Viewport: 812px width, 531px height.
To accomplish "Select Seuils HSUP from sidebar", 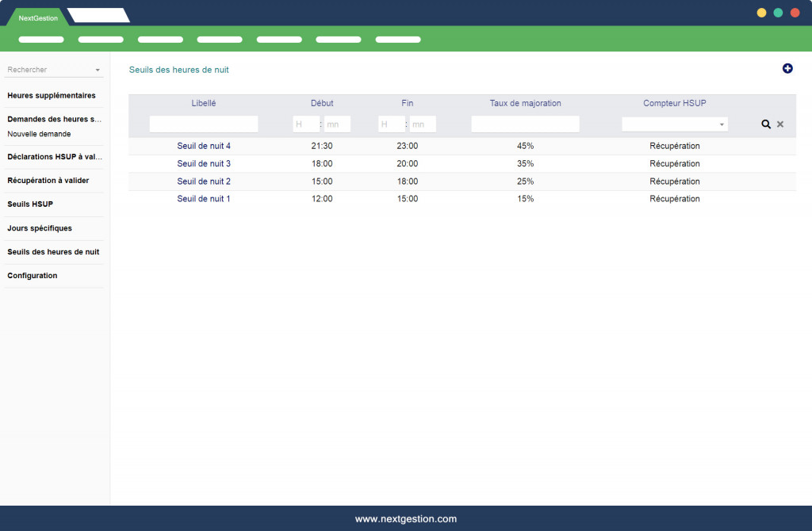I will [x=30, y=204].
